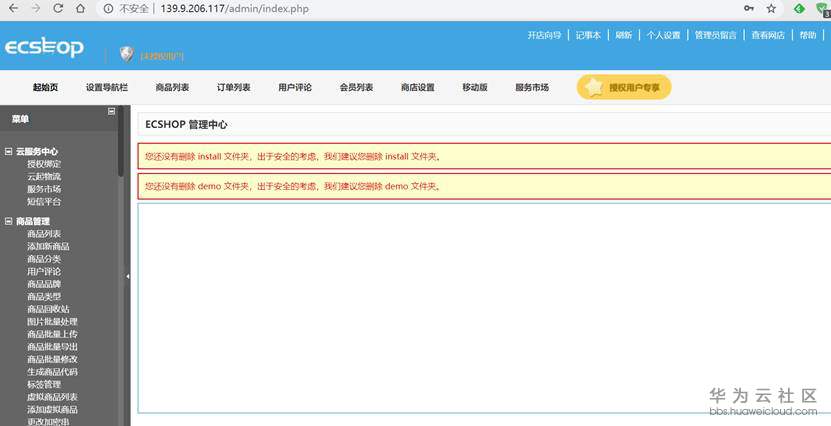Click the 查看网店 link
Viewport: 831px width, 426px height.
click(767, 35)
